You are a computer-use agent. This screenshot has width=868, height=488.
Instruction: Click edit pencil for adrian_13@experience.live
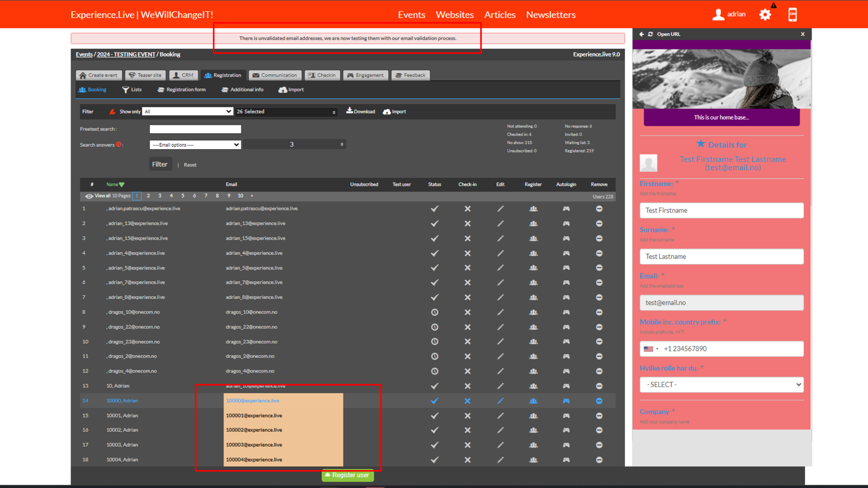(500, 223)
